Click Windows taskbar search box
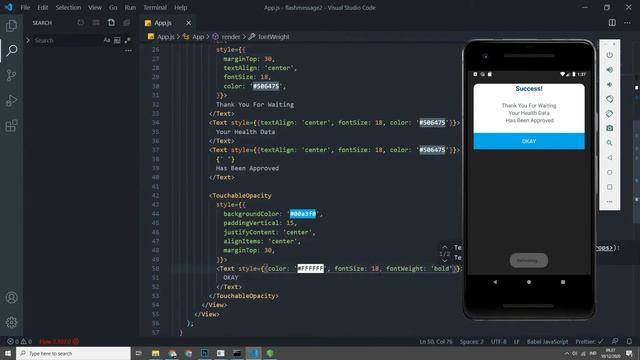The image size is (640, 360). click(73, 353)
